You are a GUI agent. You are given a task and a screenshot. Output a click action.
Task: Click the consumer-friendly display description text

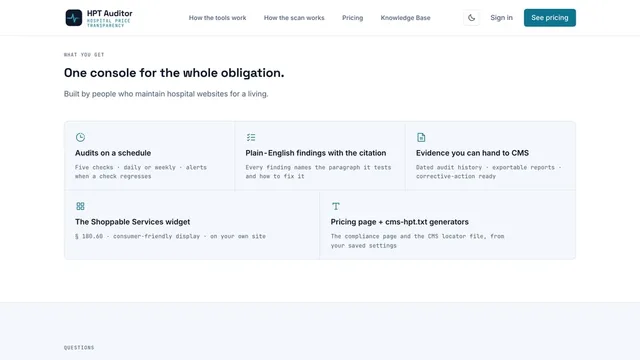[170, 236]
